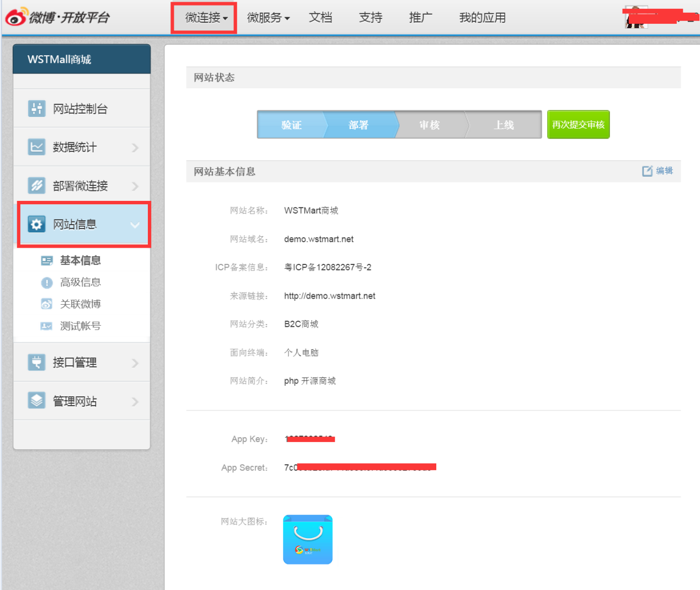Screen dimensions: 700x590
Task: Click the php 开源商城 description value
Action: [310, 381]
